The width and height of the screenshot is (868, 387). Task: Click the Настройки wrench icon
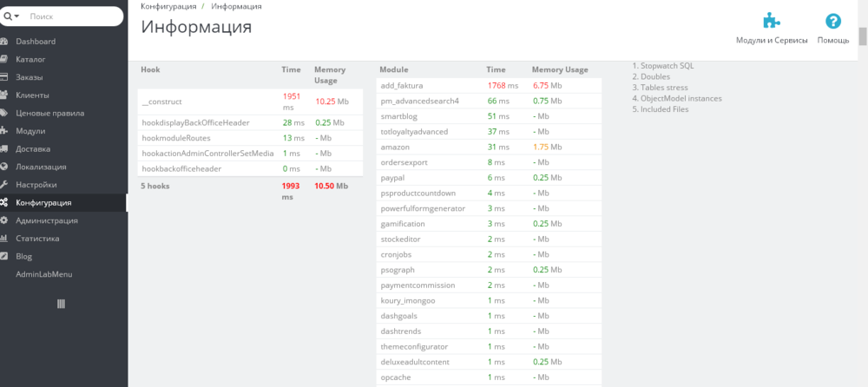click(x=3, y=184)
